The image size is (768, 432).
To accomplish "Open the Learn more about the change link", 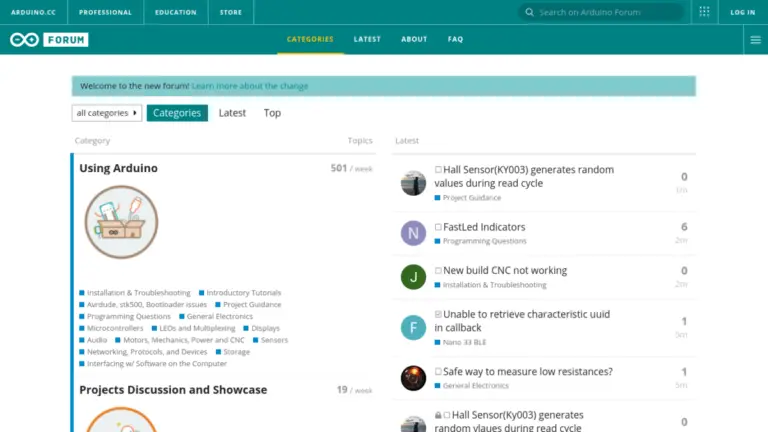I will point(250,86).
